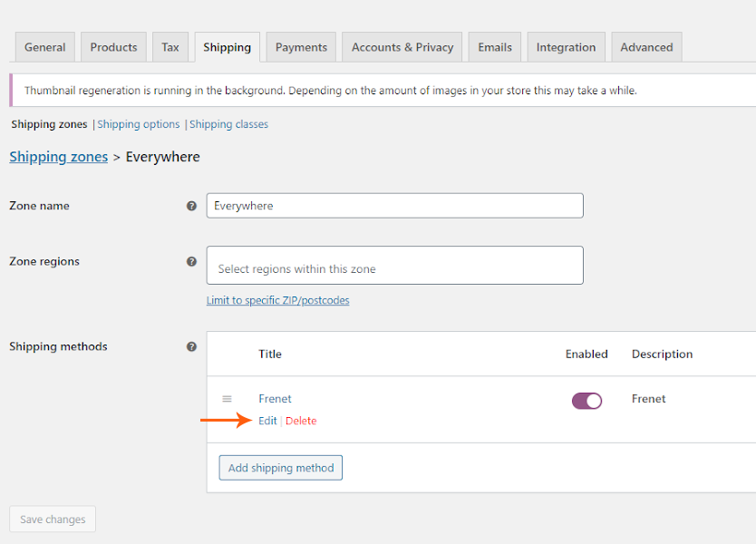Click the Shipping options sub-link

pyautogui.click(x=139, y=124)
